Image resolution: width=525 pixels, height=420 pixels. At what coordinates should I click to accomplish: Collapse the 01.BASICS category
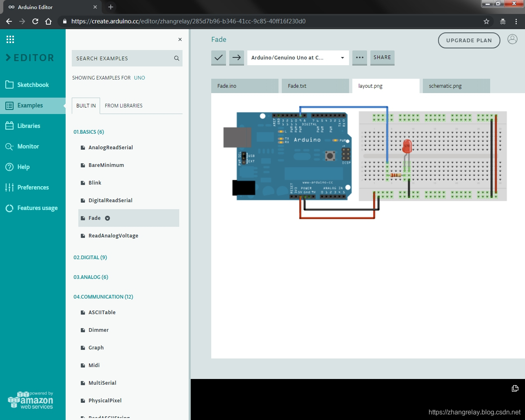pyautogui.click(x=89, y=132)
